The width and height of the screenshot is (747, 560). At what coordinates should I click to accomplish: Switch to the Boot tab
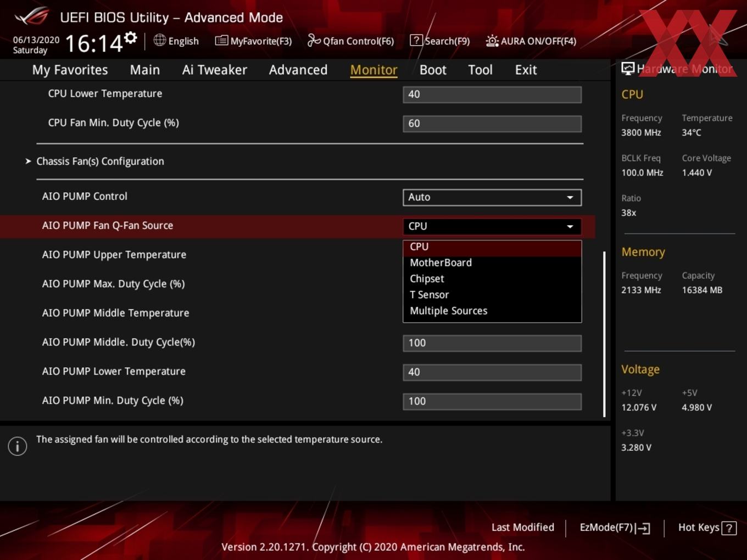pos(433,70)
